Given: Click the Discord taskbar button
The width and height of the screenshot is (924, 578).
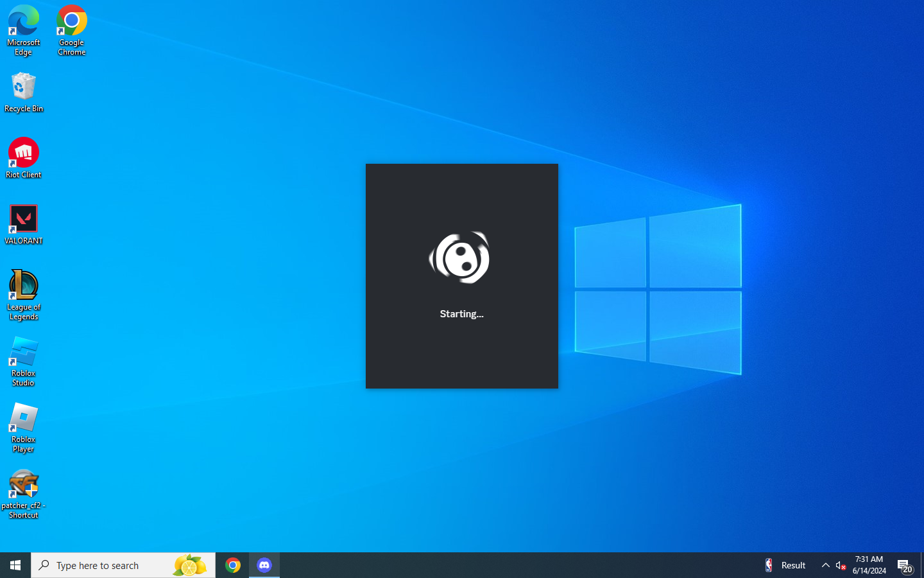Looking at the screenshot, I should (264, 565).
